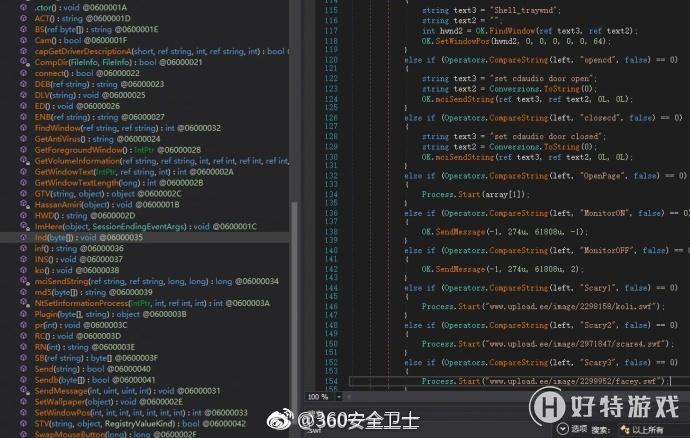This screenshot has height=438, width=690.
Task: Click the method icon next to RC()
Action: tap(23, 336)
